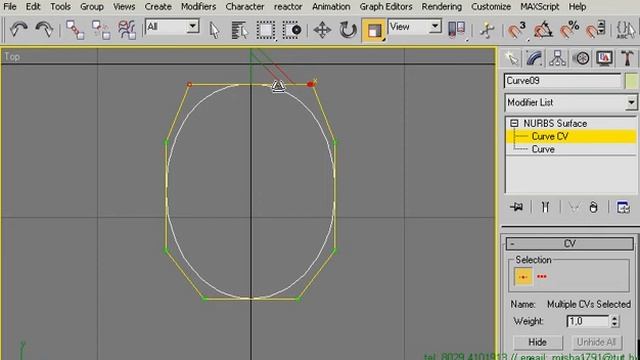Switch to the Utilities hammer tab
This screenshot has height=360, width=640.
coord(627,58)
